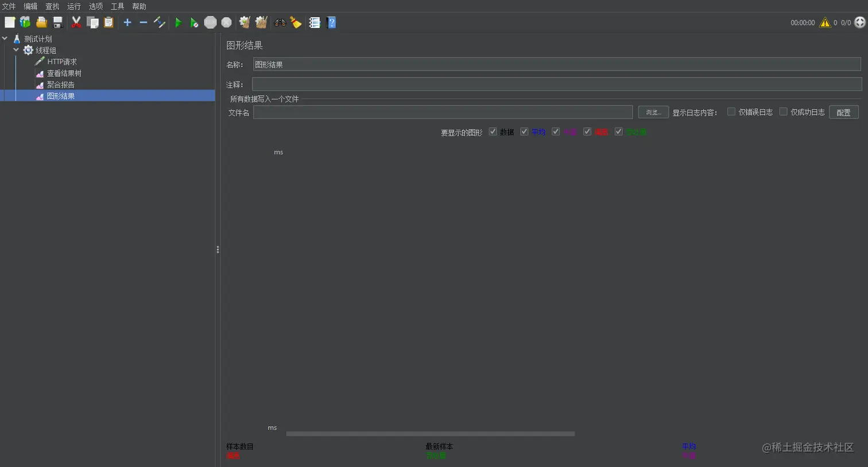Uncheck the 数据 graph checkbox

[493, 132]
